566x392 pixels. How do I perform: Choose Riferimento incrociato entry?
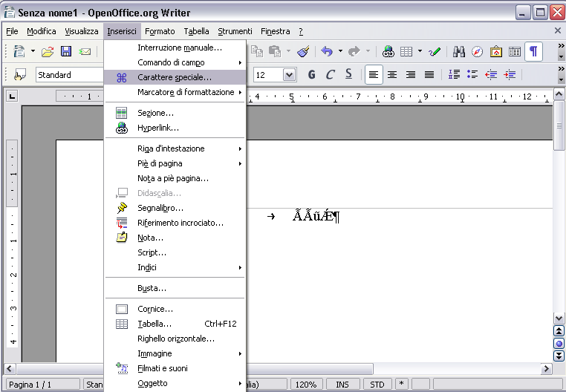coord(175,223)
